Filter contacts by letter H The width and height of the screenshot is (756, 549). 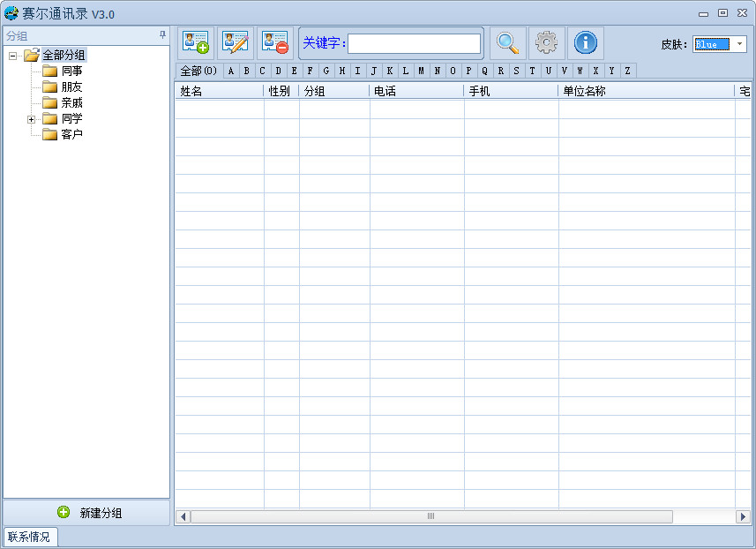click(342, 71)
